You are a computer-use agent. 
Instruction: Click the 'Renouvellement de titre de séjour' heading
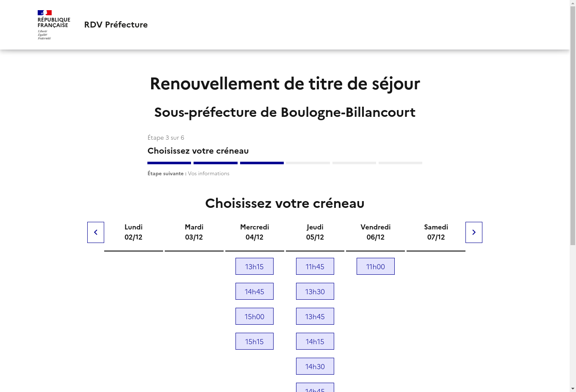coord(285,83)
